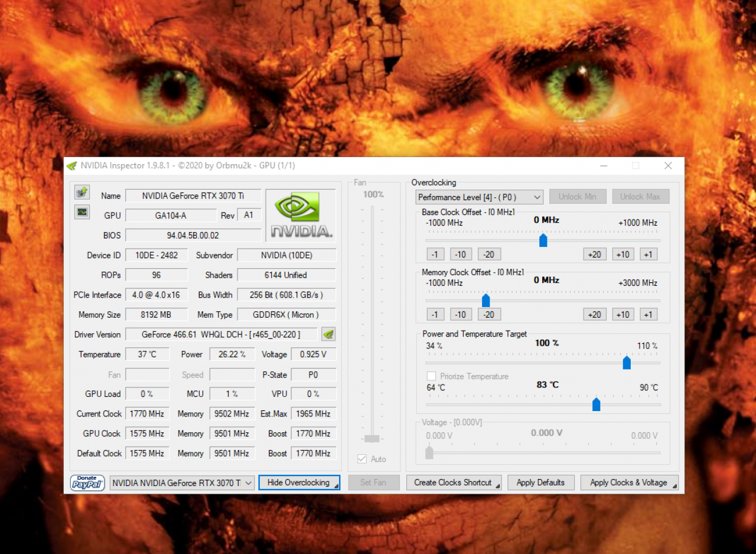This screenshot has height=554, width=756.
Task: Click +10 under Base Clock Offset
Action: (623, 254)
